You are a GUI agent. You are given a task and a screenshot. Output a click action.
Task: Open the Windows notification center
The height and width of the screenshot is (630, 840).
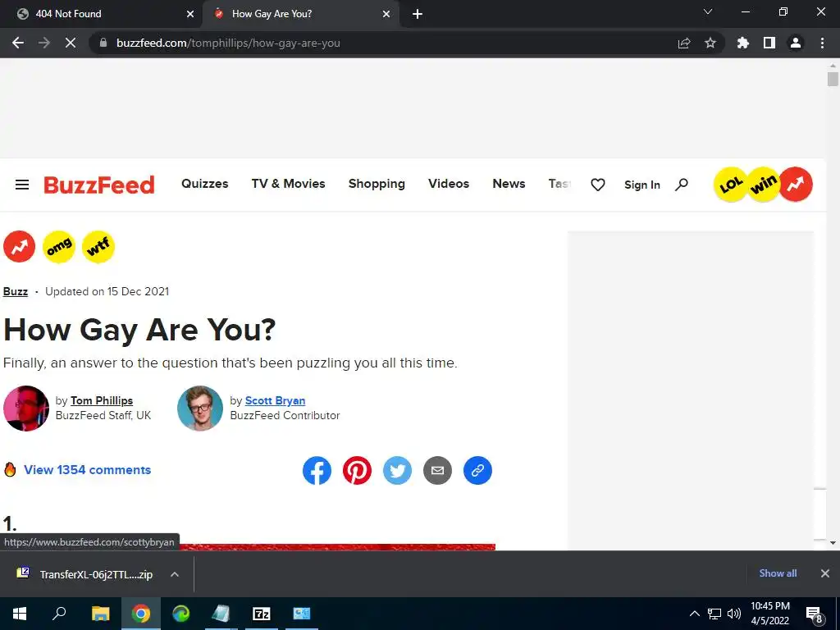click(815, 614)
